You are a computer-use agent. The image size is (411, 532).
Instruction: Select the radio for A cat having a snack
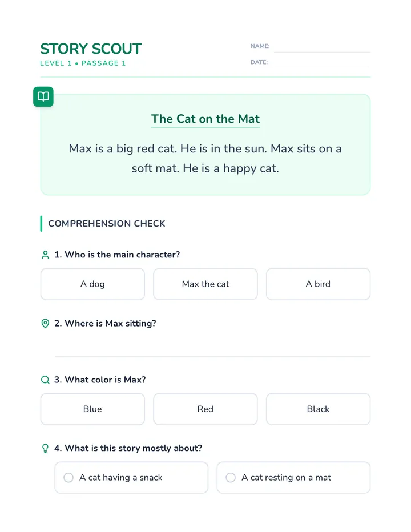click(x=68, y=477)
